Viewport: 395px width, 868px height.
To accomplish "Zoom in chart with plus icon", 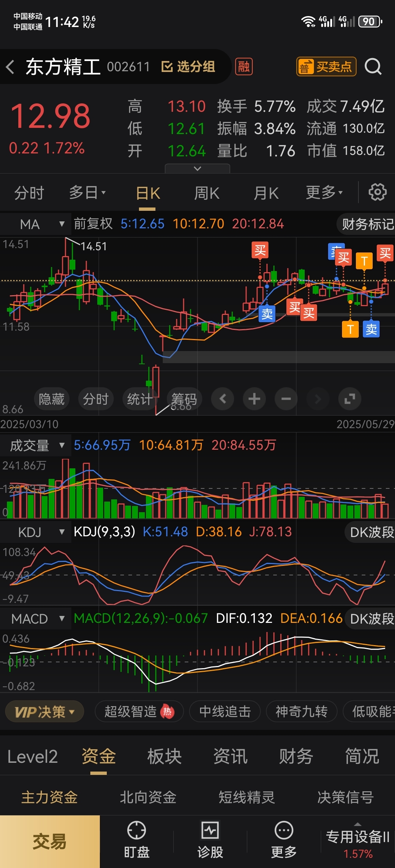I will (254, 399).
